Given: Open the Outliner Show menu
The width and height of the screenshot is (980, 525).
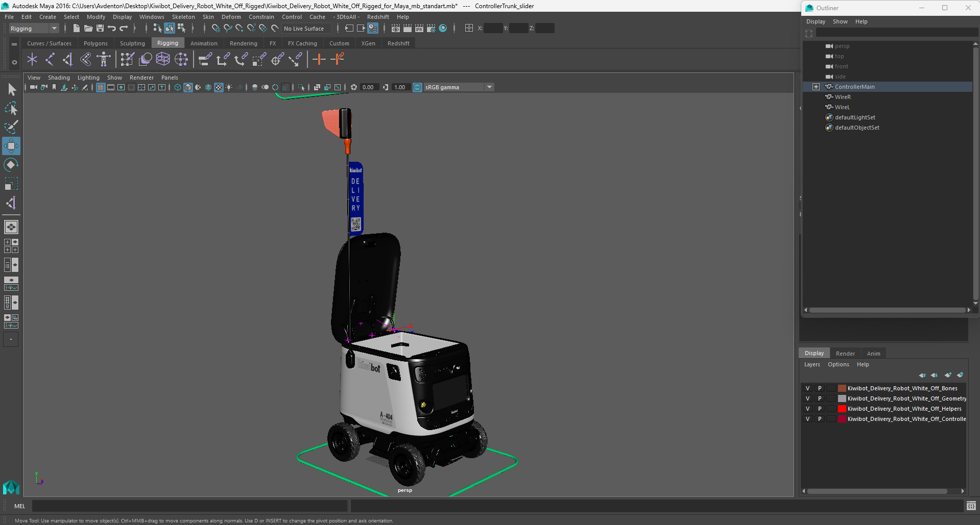Looking at the screenshot, I should 840,22.
